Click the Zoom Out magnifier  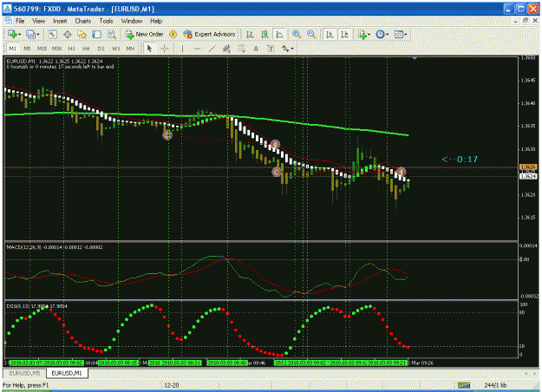[311, 34]
